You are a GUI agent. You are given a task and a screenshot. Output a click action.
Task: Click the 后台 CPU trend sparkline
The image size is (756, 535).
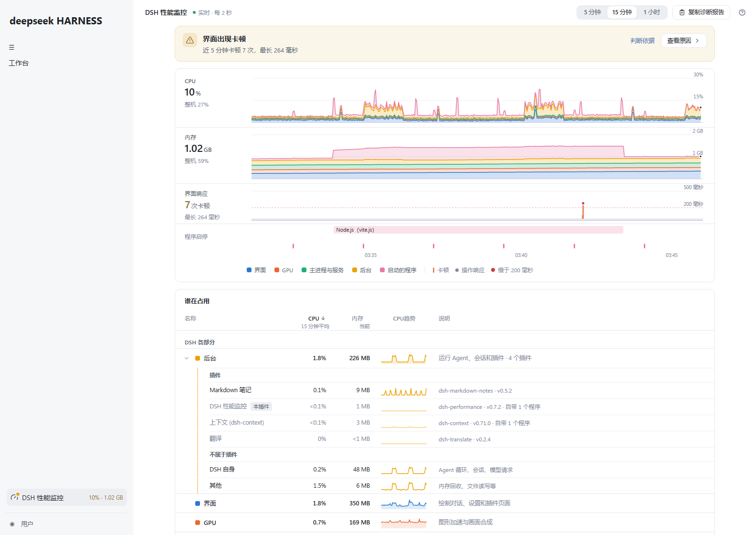tap(404, 358)
